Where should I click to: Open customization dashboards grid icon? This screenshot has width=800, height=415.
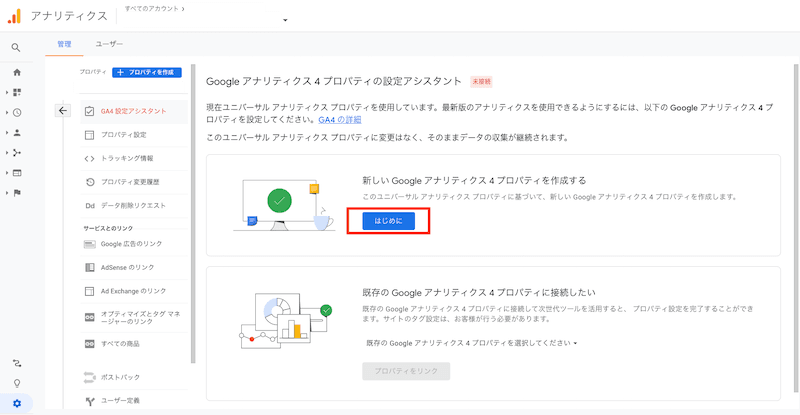point(17,92)
